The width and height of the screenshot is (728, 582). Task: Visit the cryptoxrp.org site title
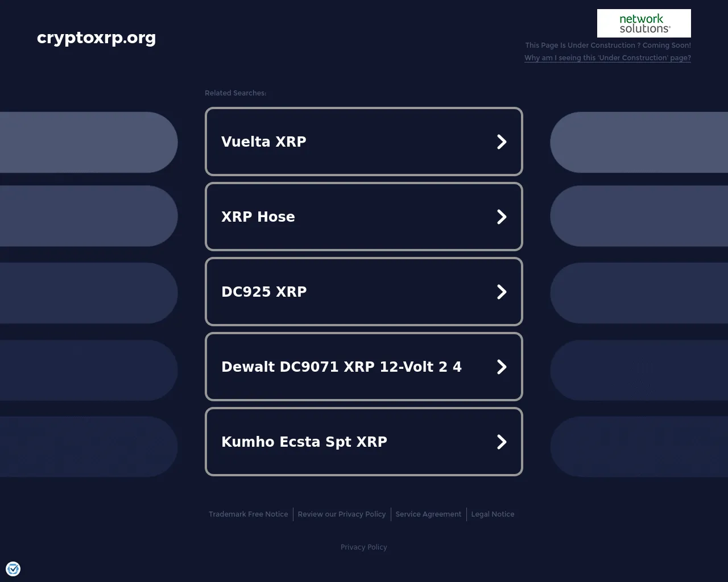pos(96,38)
